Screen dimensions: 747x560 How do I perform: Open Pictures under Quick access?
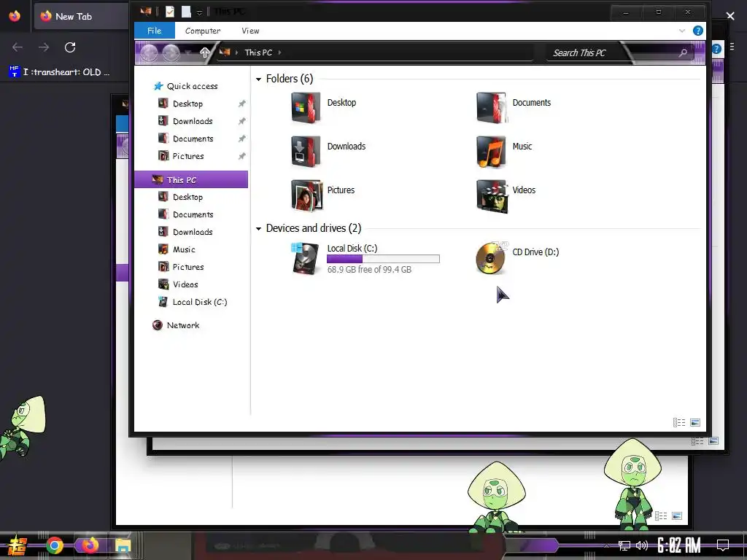point(188,156)
